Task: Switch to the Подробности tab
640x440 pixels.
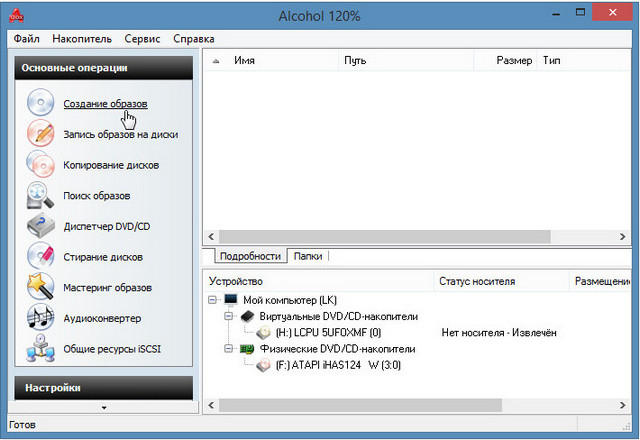Action: 250,256
